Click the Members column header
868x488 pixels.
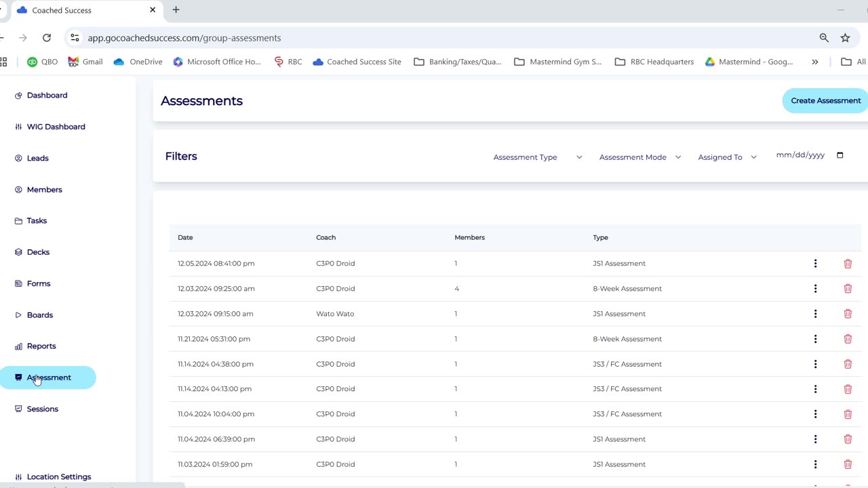(469, 238)
